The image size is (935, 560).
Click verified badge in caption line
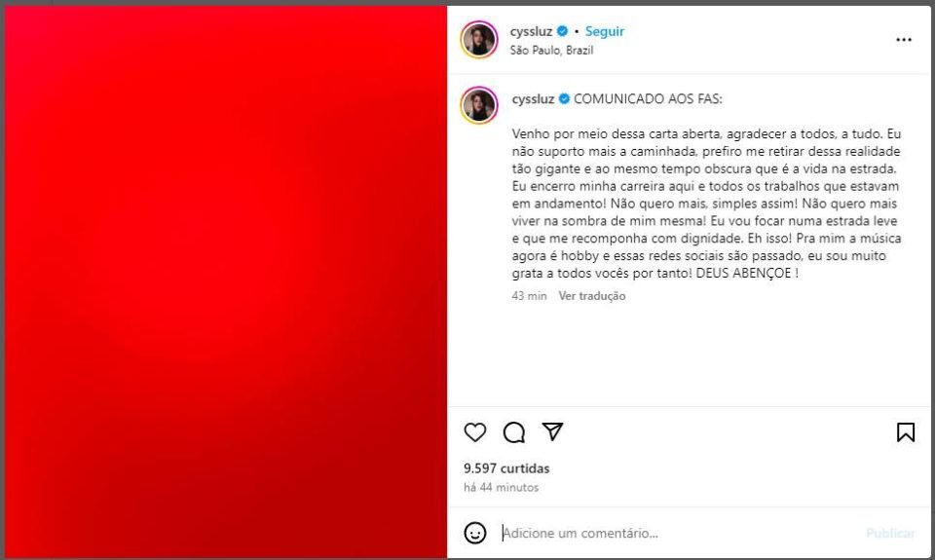[564, 99]
